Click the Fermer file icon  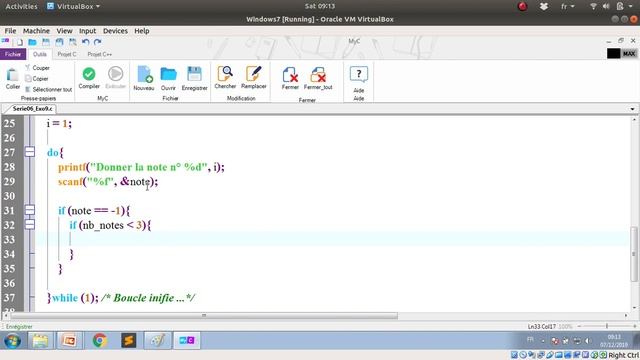click(290, 75)
